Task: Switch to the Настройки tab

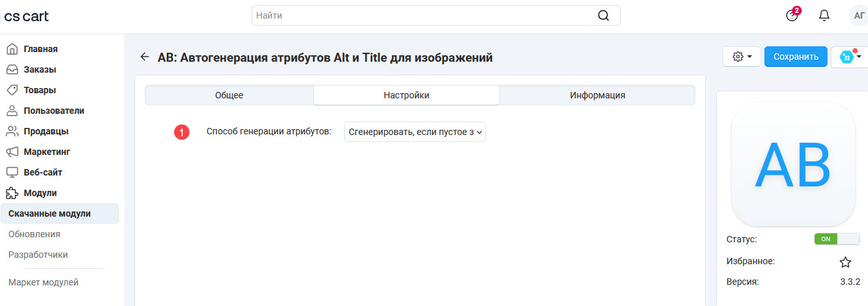Action: tap(407, 95)
